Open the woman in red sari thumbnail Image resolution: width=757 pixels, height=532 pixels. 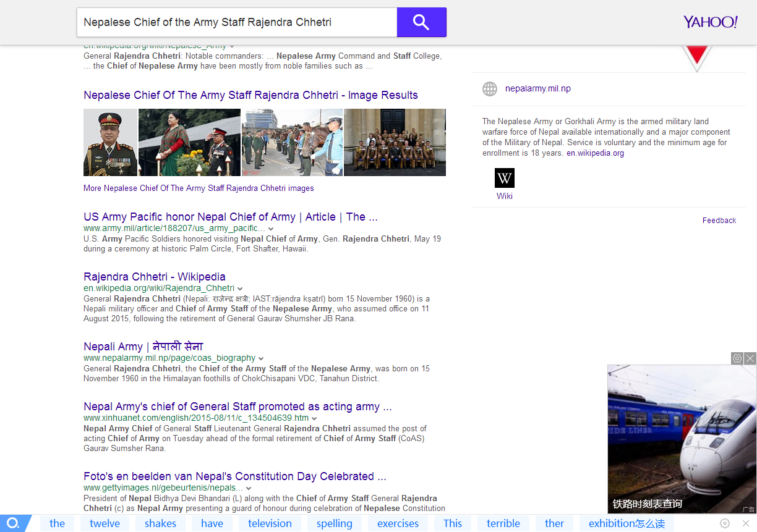[x=189, y=143]
